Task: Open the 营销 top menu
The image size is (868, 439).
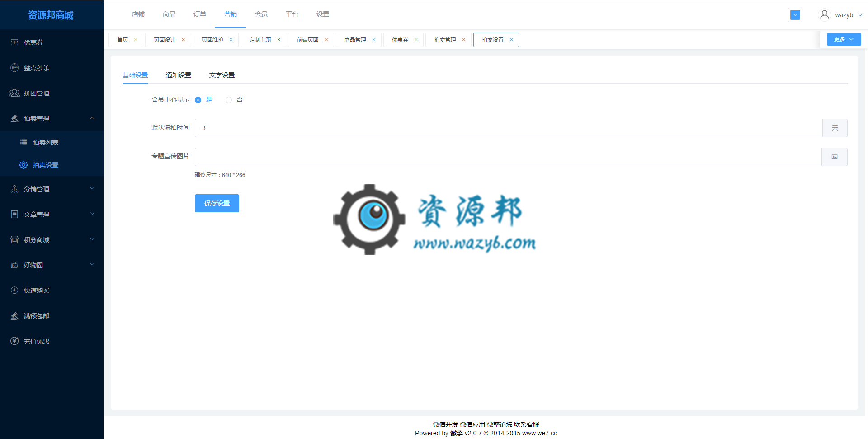Action: 231,14
